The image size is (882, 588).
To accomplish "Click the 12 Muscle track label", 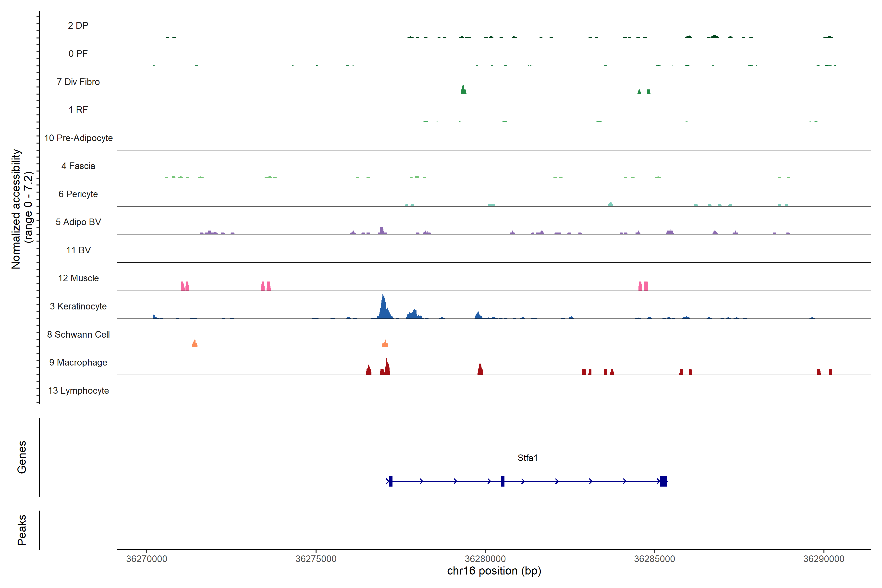I will pos(78,278).
